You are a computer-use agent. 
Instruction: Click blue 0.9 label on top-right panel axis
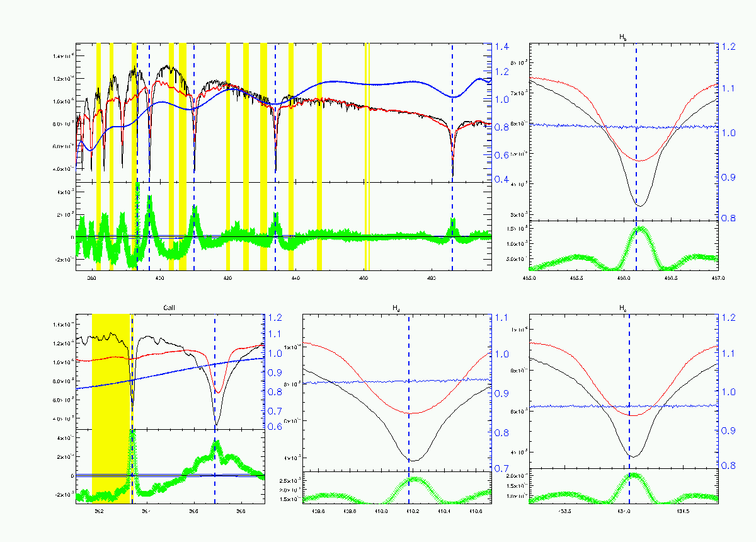tap(728, 177)
